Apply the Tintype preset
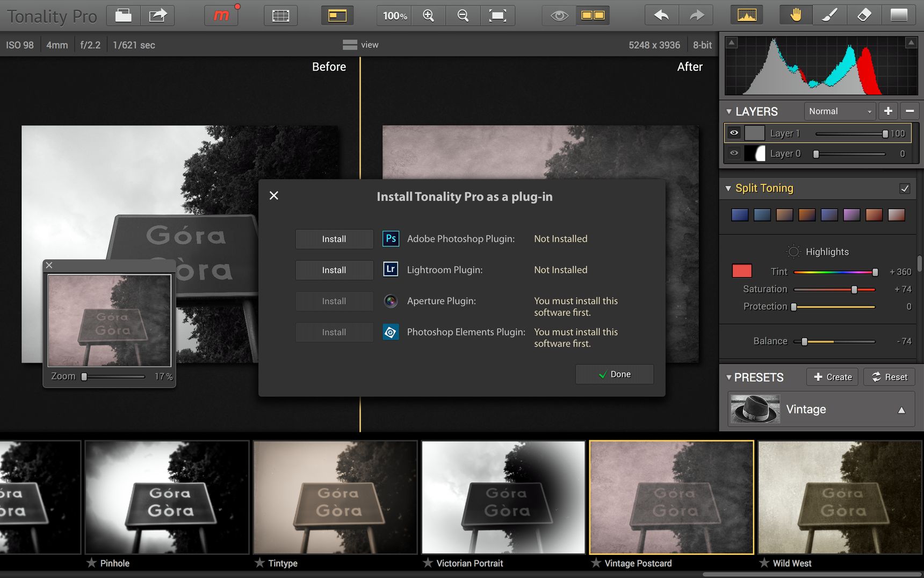The image size is (924, 578). click(335, 497)
